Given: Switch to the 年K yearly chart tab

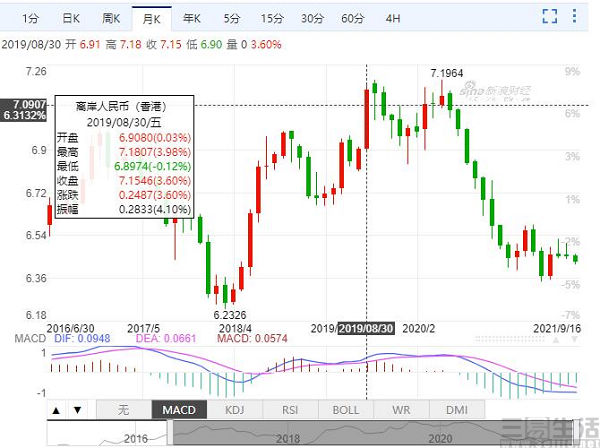Looking at the screenshot, I should point(192,18).
